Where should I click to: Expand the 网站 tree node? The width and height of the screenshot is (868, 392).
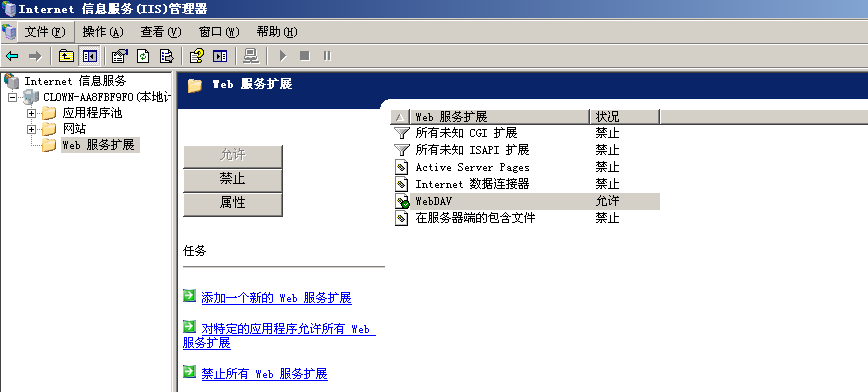[32, 130]
